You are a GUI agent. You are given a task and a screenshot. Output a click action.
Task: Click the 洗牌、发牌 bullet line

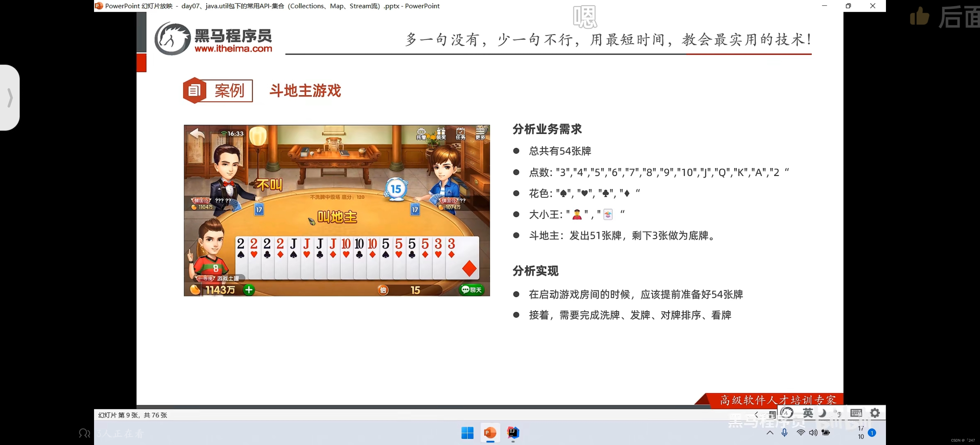(x=630, y=315)
